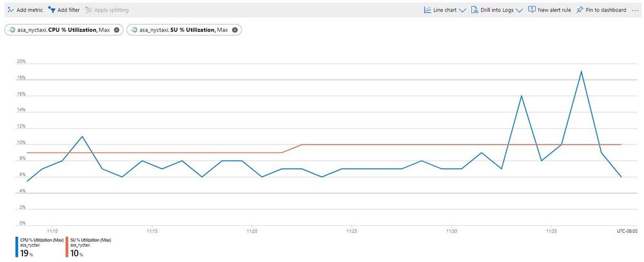Click the 11:20 time axis label
Screen dimensions: 644x262
pyautogui.click(x=252, y=232)
